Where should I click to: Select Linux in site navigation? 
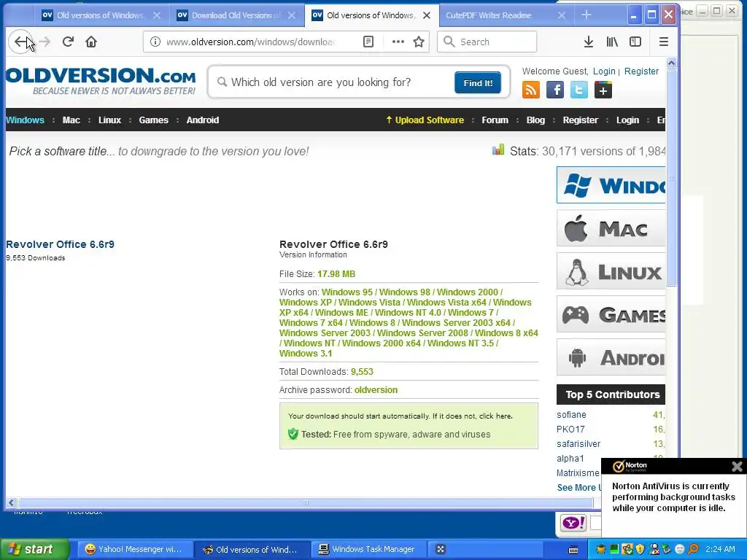click(x=109, y=120)
